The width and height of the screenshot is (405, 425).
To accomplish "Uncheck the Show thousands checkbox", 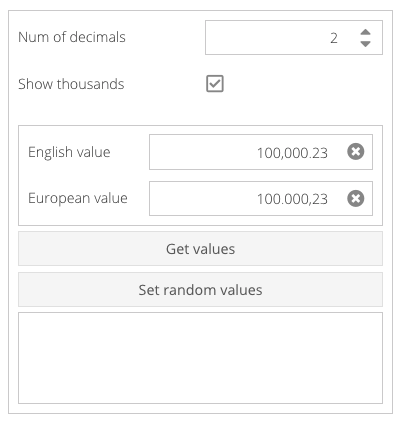I will click(x=215, y=84).
